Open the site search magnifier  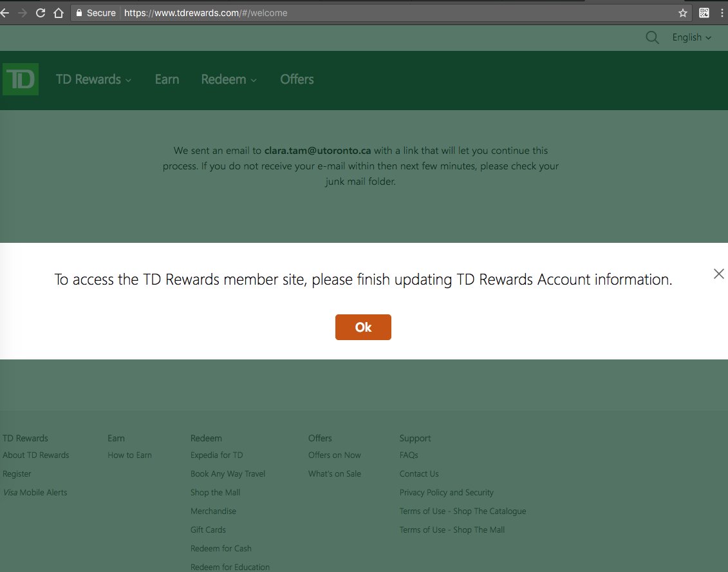tap(652, 37)
